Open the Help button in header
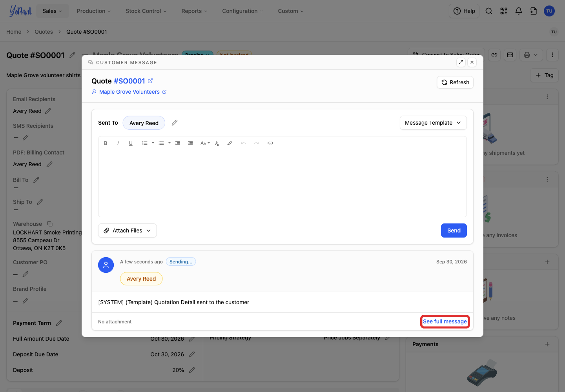 pyautogui.click(x=464, y=11)
